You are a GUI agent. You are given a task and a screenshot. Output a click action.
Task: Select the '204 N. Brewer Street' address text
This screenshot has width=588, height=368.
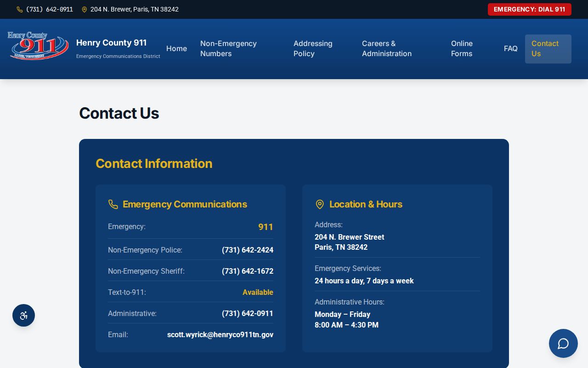tap(350, 237)
